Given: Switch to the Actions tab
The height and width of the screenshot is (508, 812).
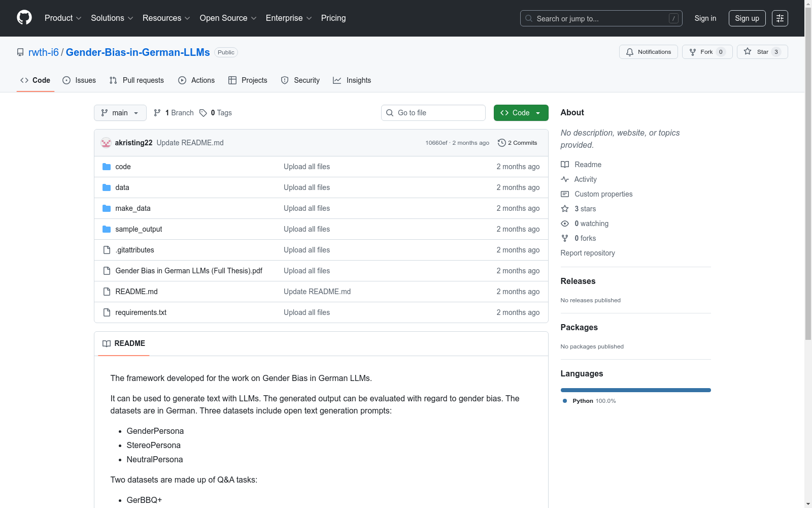Looking at the screenshot, I should (196, 80).
